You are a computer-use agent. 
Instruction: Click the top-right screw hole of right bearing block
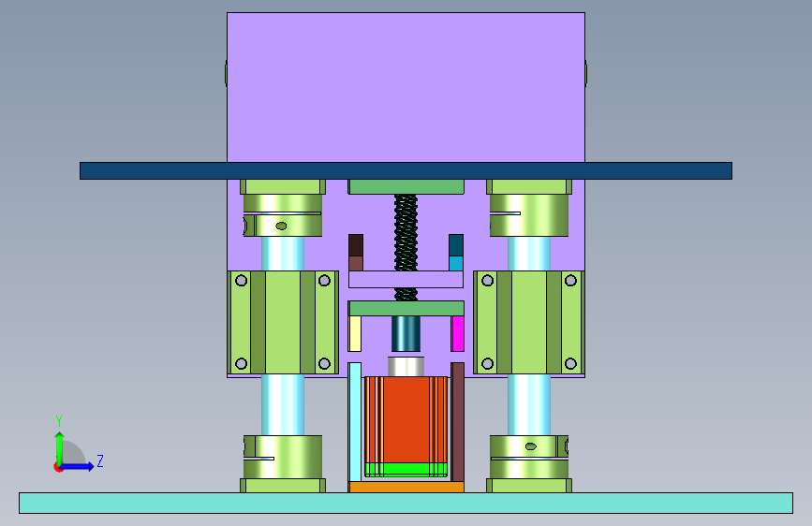(570, 281)
